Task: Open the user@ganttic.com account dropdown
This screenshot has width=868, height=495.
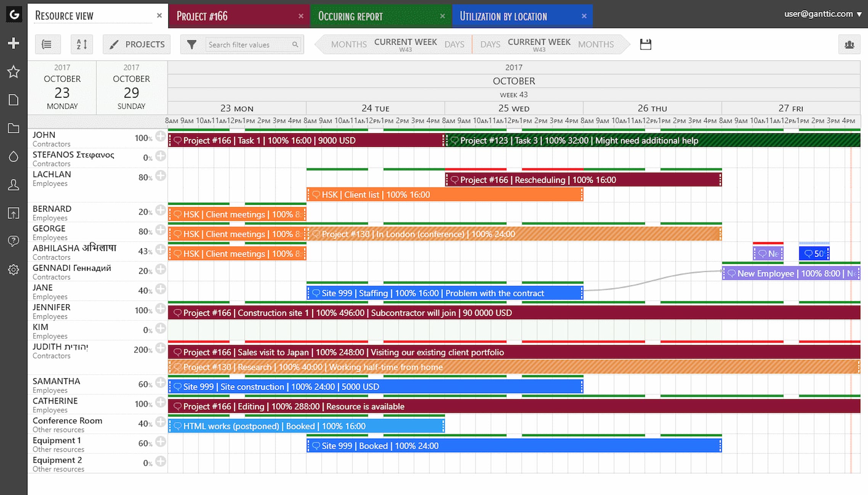Action: pyautogui.click(x=823, y=14)
